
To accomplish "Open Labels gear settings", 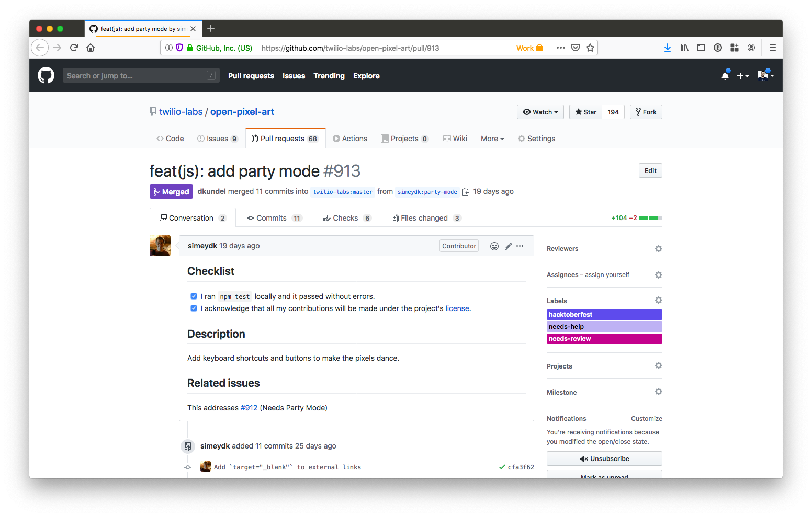I will (x=659, y=300).
